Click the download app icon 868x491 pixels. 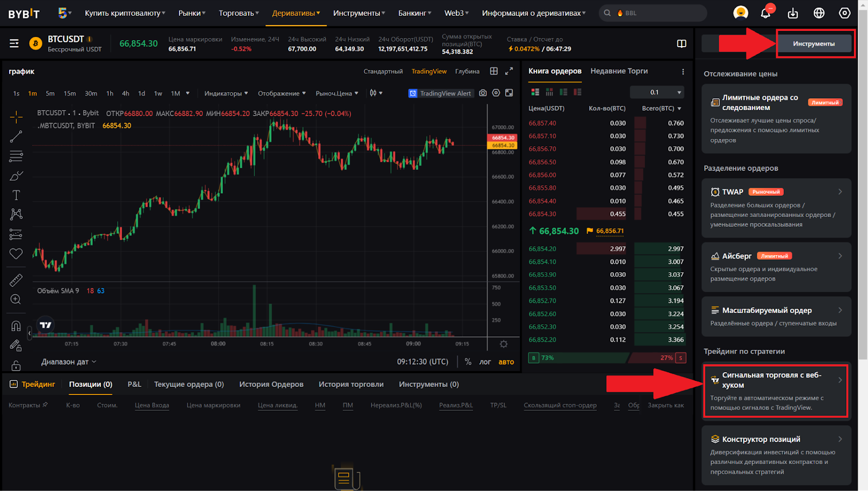coord(793,13)
